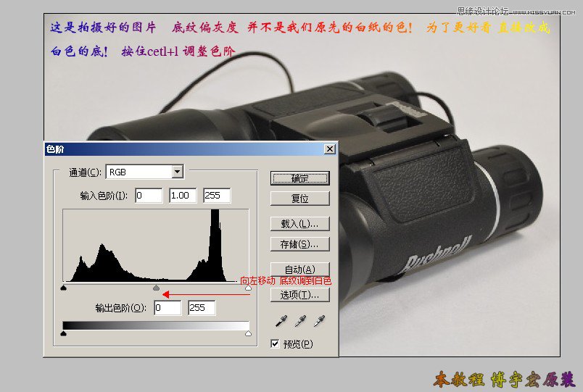583x392 pixels.
Task: Click the 载入(L)... load button
Action: point(299,224)
